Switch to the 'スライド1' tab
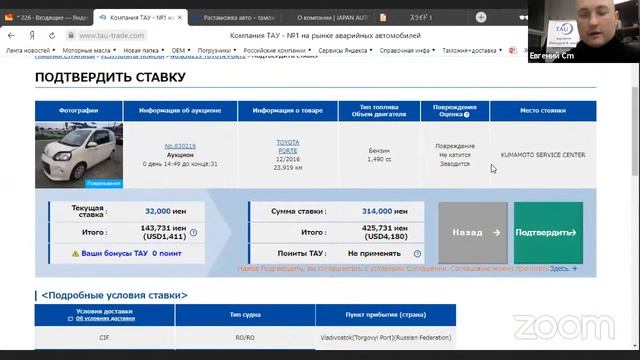The image size is (640, 360). click(x=420, y=18)
